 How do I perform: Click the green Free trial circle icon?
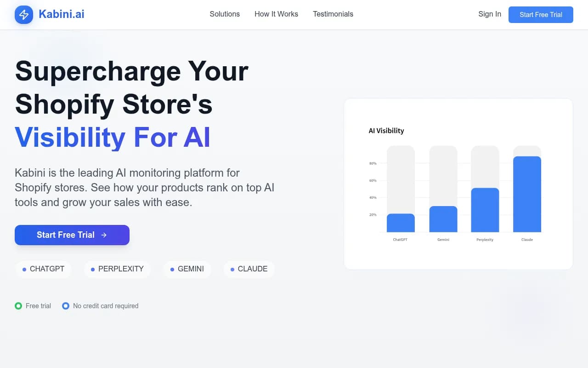18,306
